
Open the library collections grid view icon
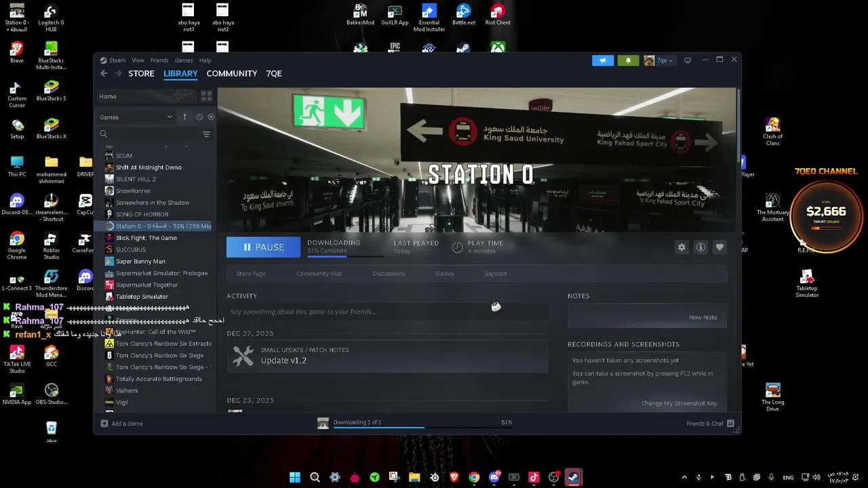(207, 96)
